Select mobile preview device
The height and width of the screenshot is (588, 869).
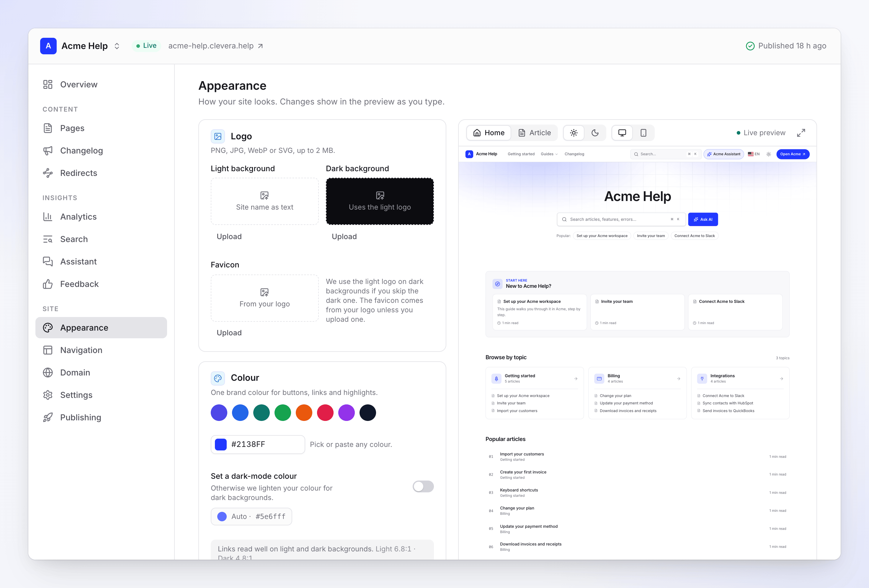click(x=643, y=133)
